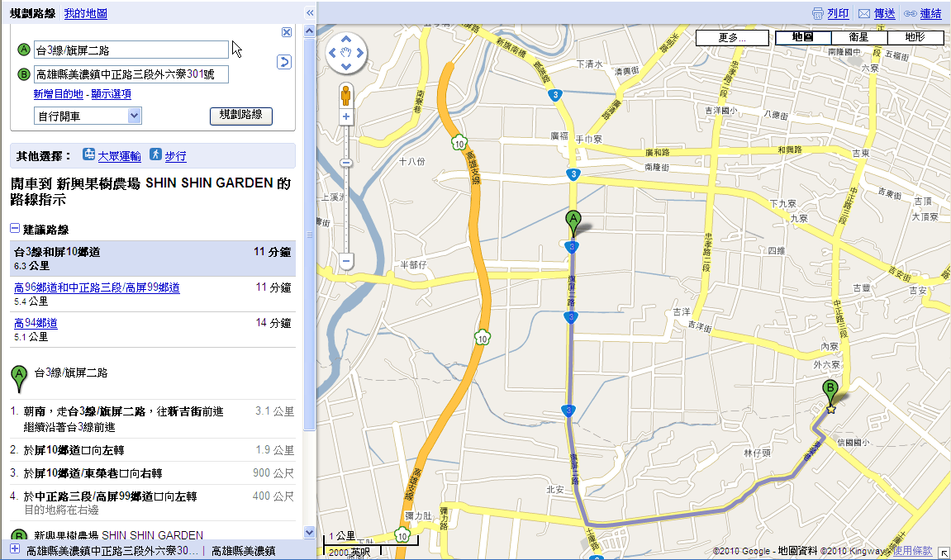This screenshot has width=951, height=560.
Task: Select route 台3線和屏10鄉道
Action: click(153, 259)
